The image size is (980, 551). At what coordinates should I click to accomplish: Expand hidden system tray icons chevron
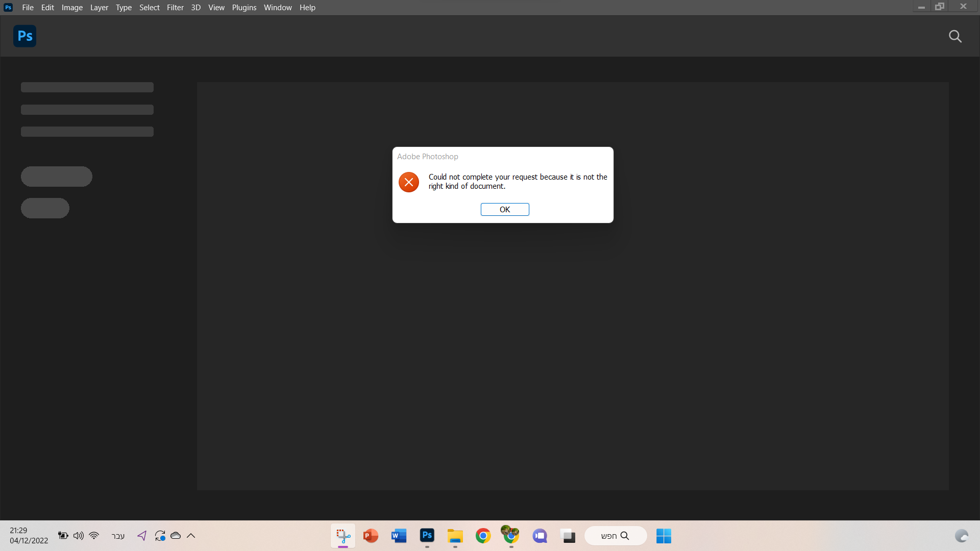point(191,536)
